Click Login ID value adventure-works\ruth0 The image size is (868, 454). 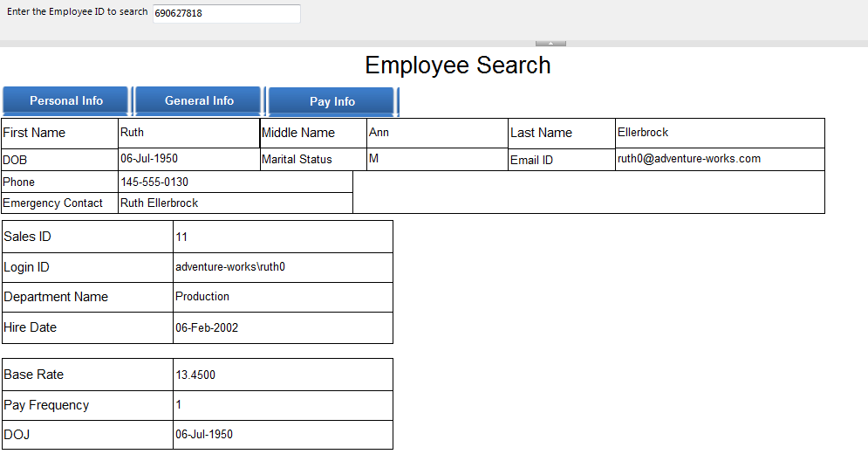point(230,266)
